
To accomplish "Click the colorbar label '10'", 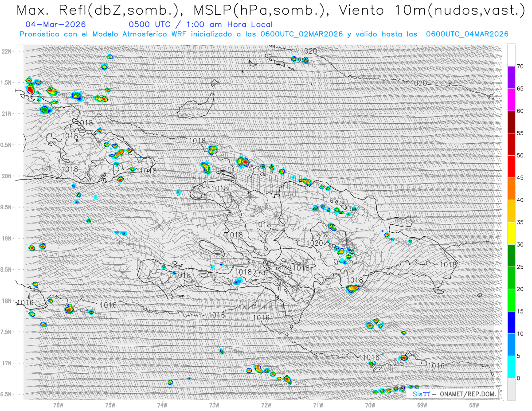I will (520, 333).
